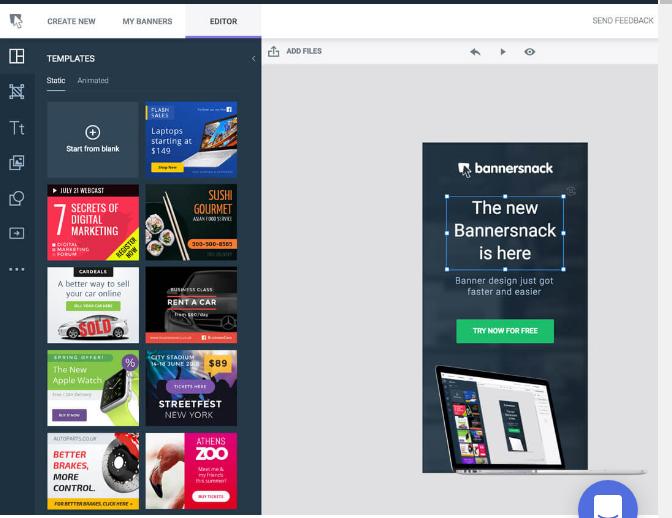The image size is (672, 518).
Task: Open the Text tool (Tt) icon
Action: (x=17, y=128)
